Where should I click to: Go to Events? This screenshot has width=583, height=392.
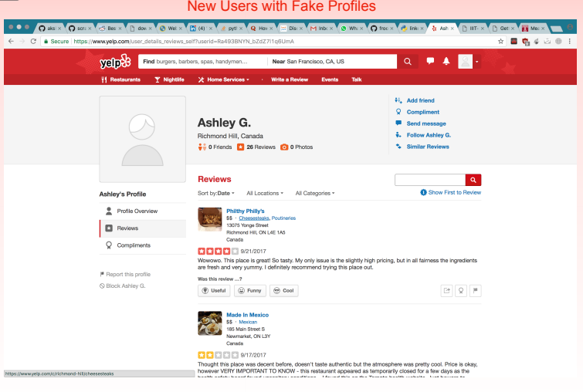pyautogui.click(x=330, y=79)
